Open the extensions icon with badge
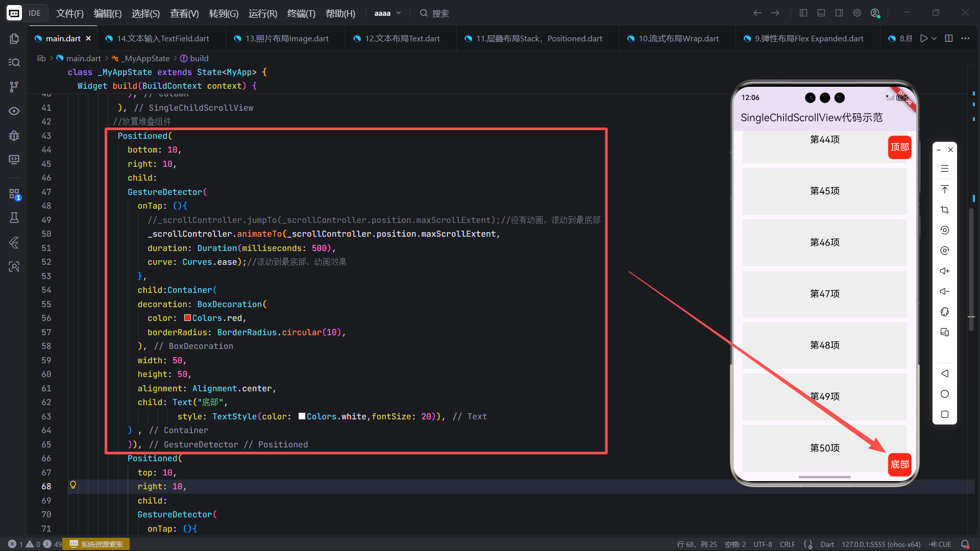This screenshot has width=980, height=551. tap(14, 194)
